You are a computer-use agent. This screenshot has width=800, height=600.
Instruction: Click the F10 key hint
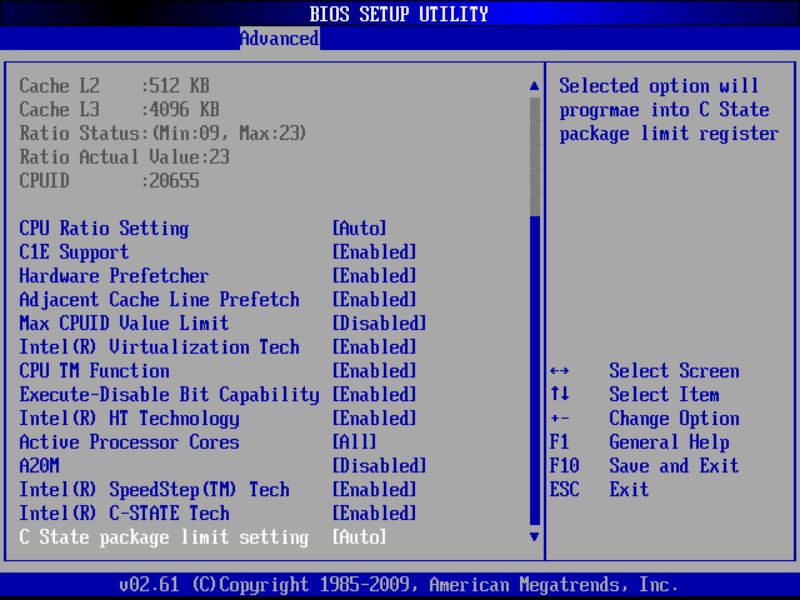[564, 466]
